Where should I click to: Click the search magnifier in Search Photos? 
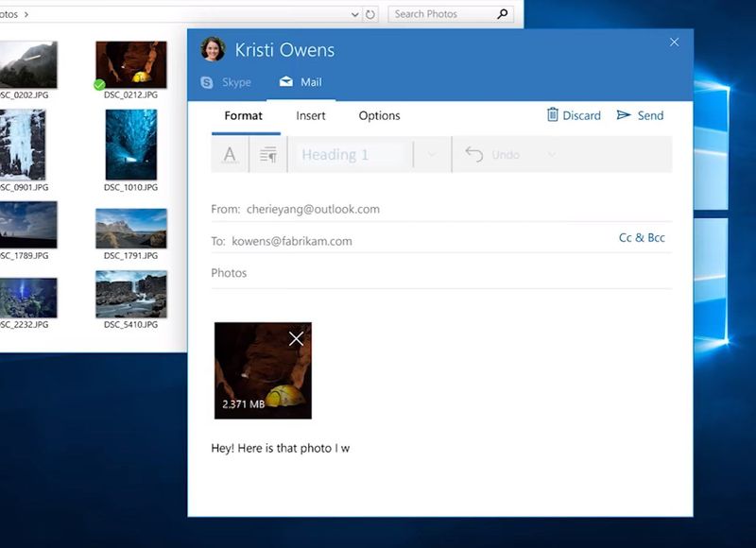(x=502, y=14)
